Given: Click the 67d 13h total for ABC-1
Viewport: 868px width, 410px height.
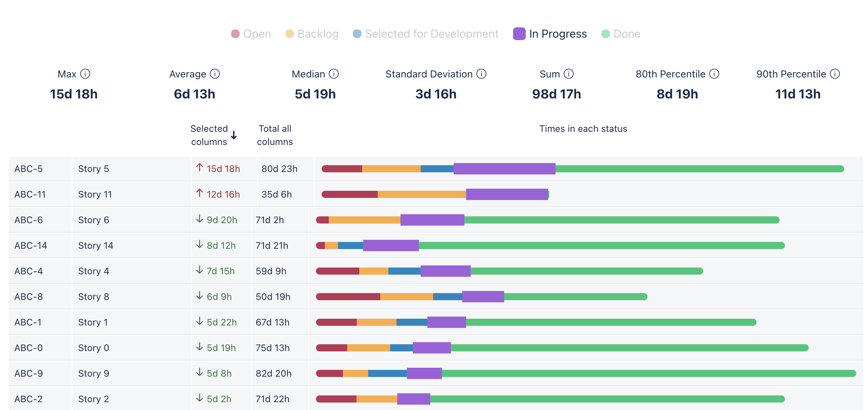Looking at the screenshot, I should click(x=273, y=322).
